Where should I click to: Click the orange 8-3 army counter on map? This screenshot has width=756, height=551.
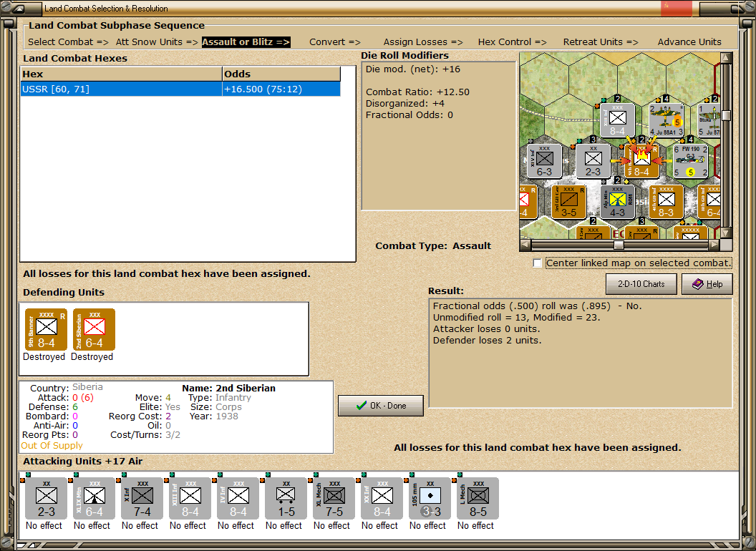(667, 202)
